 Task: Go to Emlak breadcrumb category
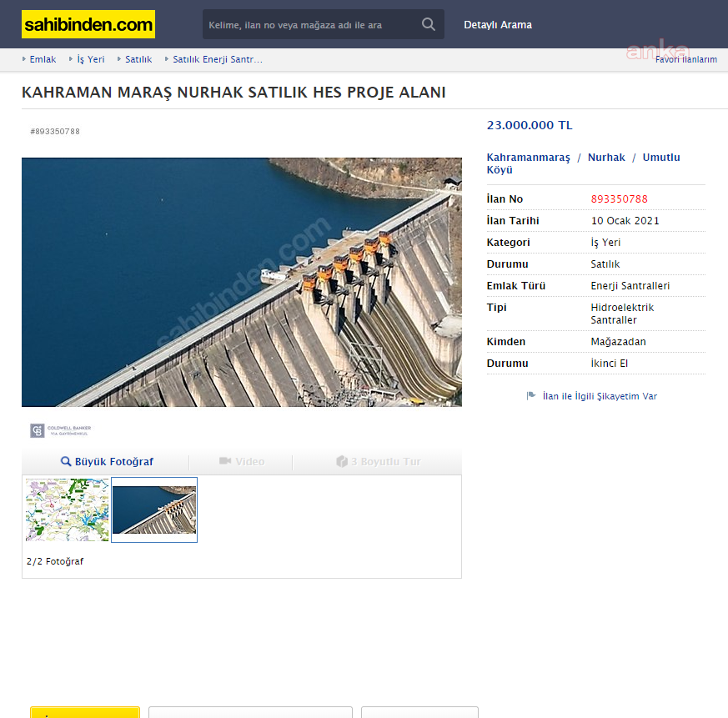click(x=43, y=60)
